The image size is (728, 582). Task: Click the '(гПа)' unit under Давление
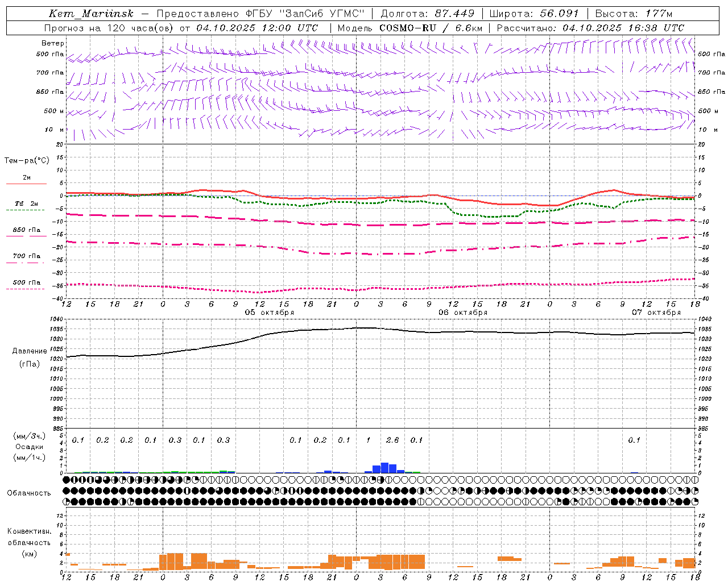[x=30, y=364]
